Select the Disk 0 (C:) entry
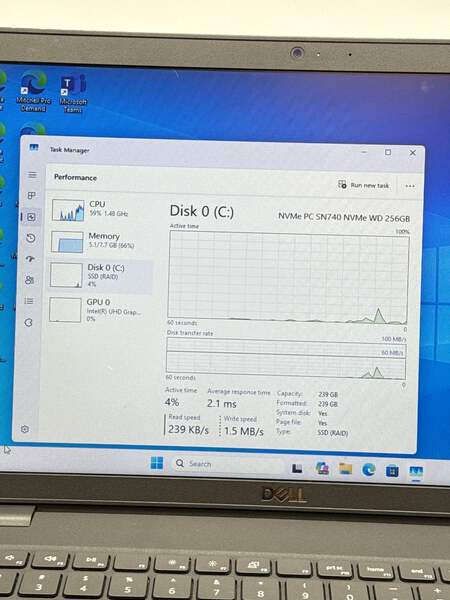This screenshot has width=450, height=600. [99, 275]
